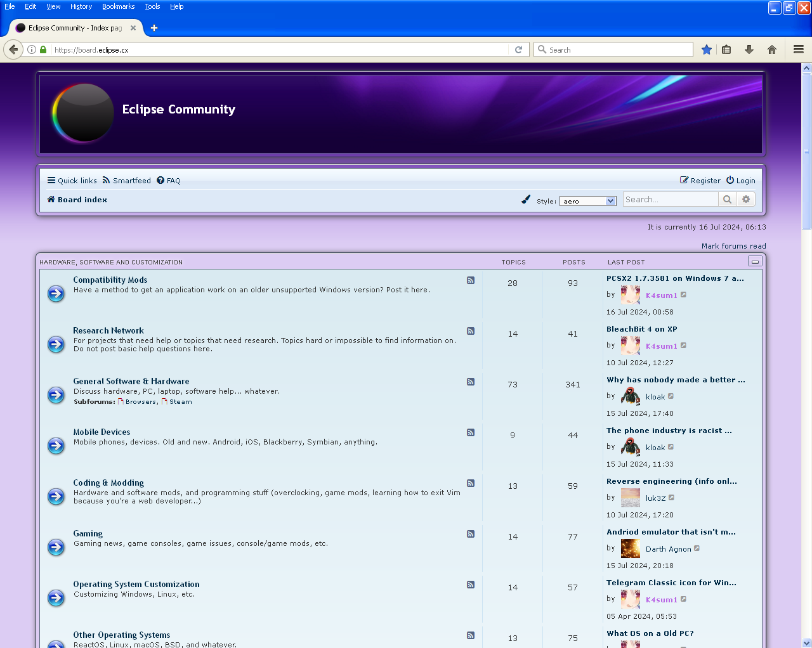Open the Downloads arrow icon
The width and height of the screenshot is (812, 648).
pyautogui.click(x=749, y=49)
